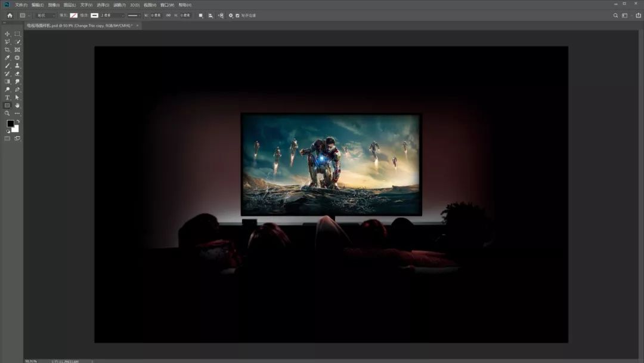Click the share image icon
The image size is (644, 363).
coord(638,15)
